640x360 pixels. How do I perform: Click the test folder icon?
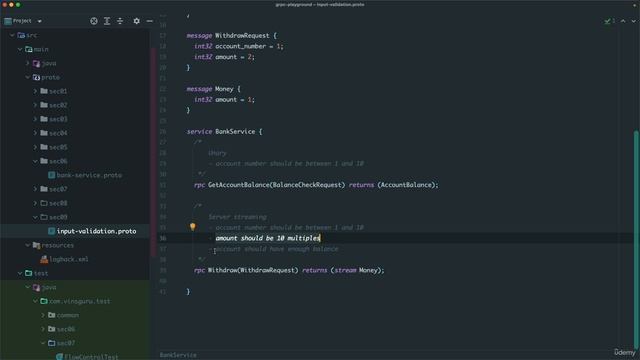point(29,273)
